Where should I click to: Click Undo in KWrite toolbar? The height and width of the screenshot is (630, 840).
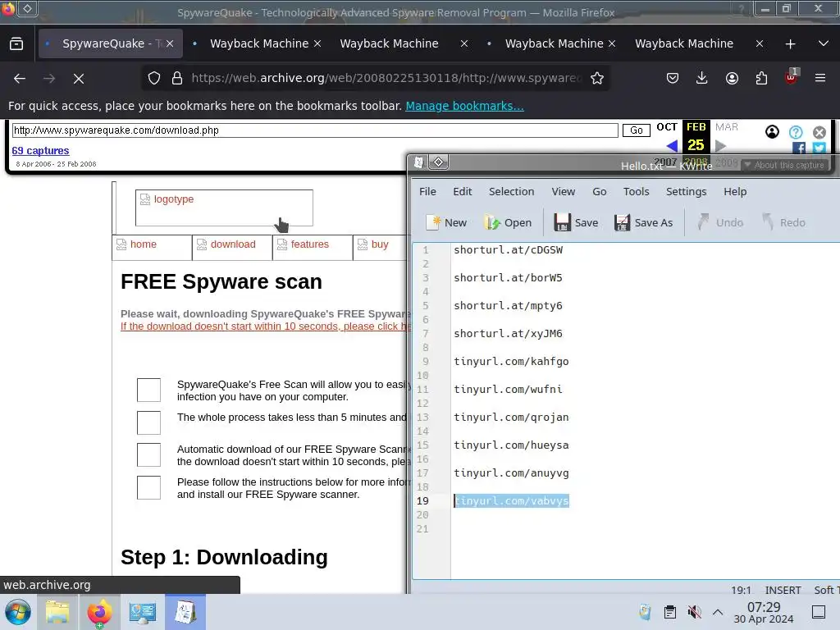[720, 222]
